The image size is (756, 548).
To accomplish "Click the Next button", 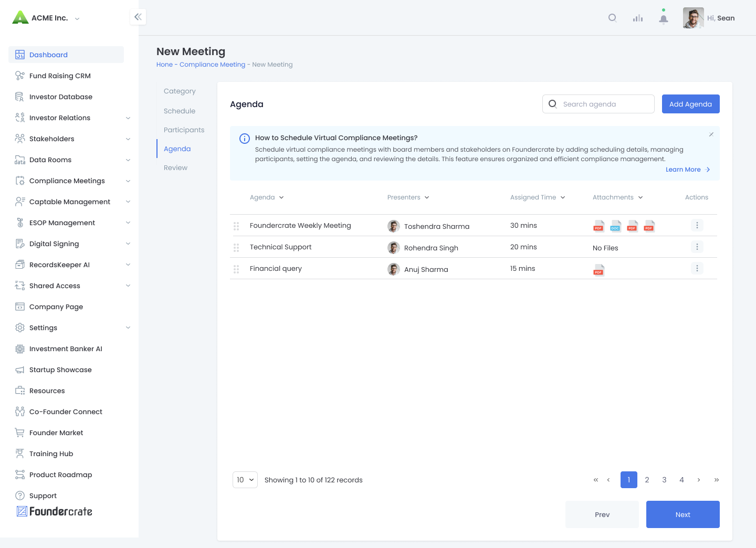I will [x=683, y=514].
